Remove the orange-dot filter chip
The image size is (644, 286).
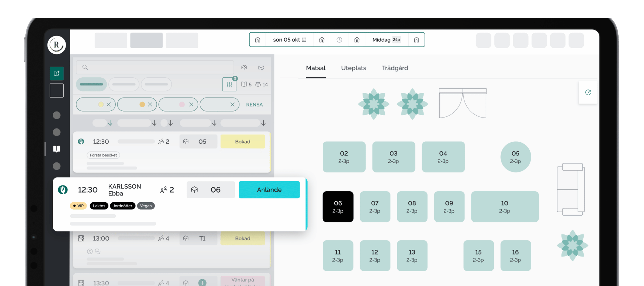(x=150, y=104)
